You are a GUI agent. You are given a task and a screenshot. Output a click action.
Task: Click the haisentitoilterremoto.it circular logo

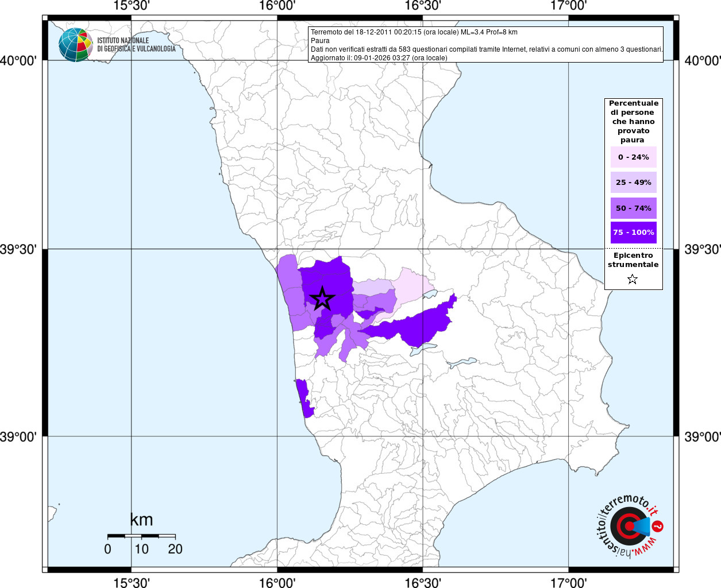coord(629,526)
